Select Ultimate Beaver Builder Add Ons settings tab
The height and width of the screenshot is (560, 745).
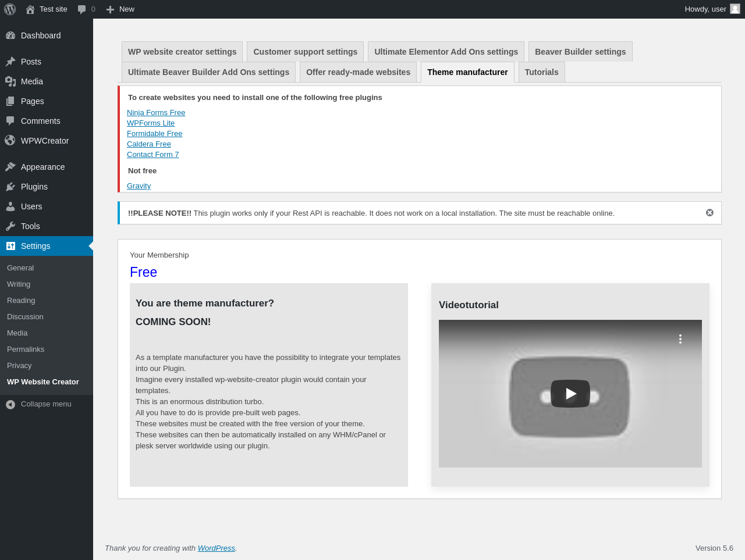[x=208, y=72]
